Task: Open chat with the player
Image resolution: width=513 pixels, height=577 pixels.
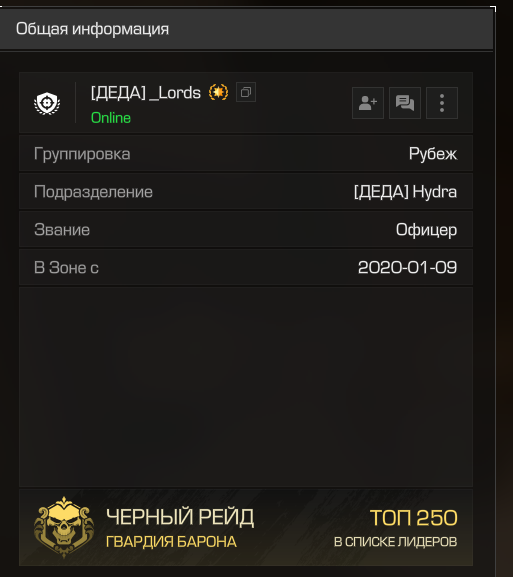Action: pos(405,103)
